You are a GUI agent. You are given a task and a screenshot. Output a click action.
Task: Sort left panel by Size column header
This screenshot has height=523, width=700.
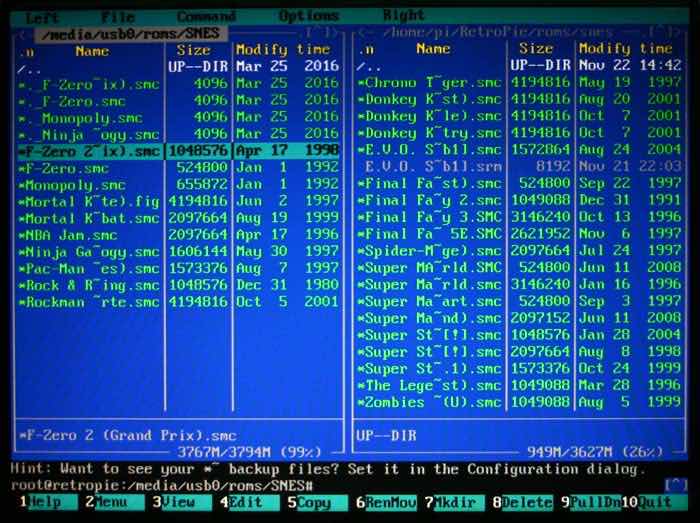[x=193, y=50]
